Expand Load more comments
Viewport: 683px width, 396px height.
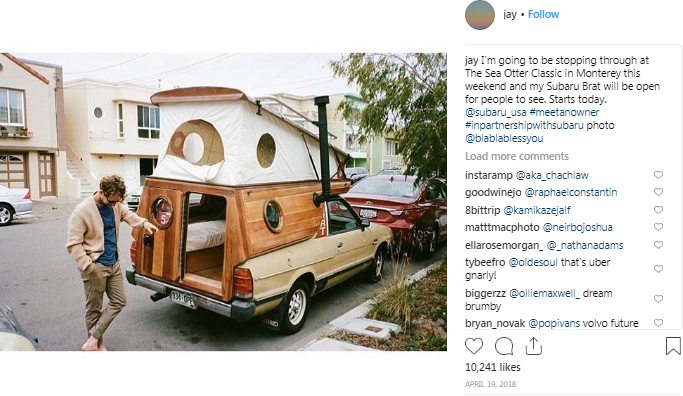point(517,156)
